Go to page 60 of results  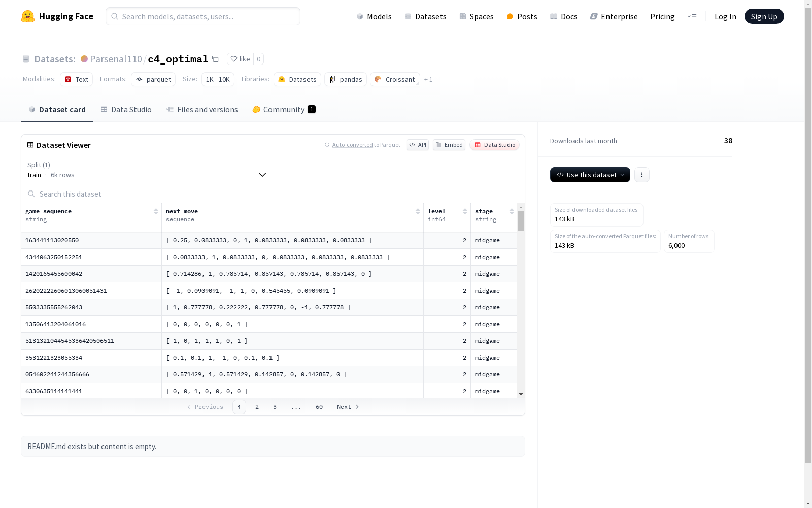coord(319,407)
